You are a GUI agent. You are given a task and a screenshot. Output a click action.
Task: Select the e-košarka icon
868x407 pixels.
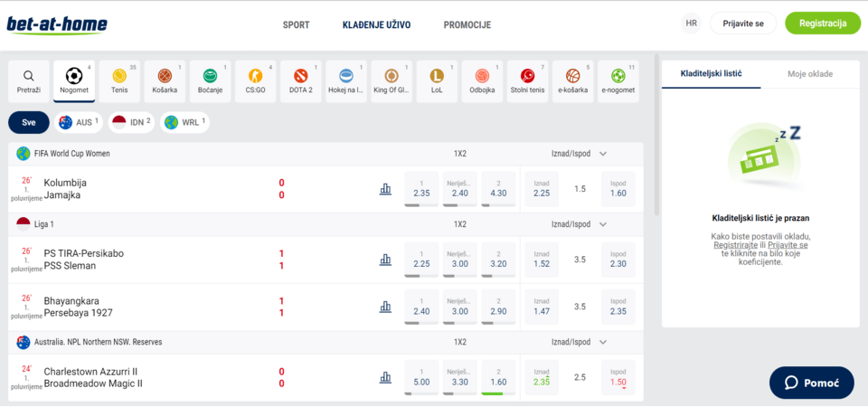[x=573, y=81]
